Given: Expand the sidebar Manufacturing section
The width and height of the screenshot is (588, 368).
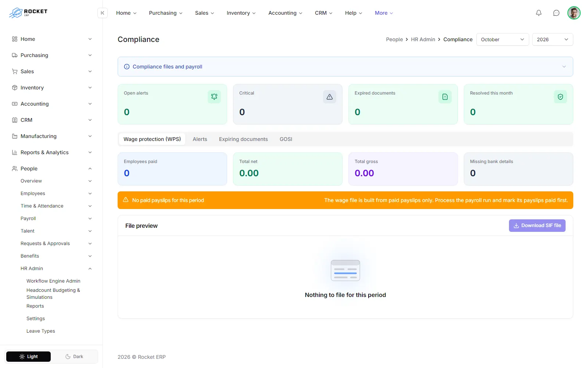Looking at the screenshot, I should [51, 136].
